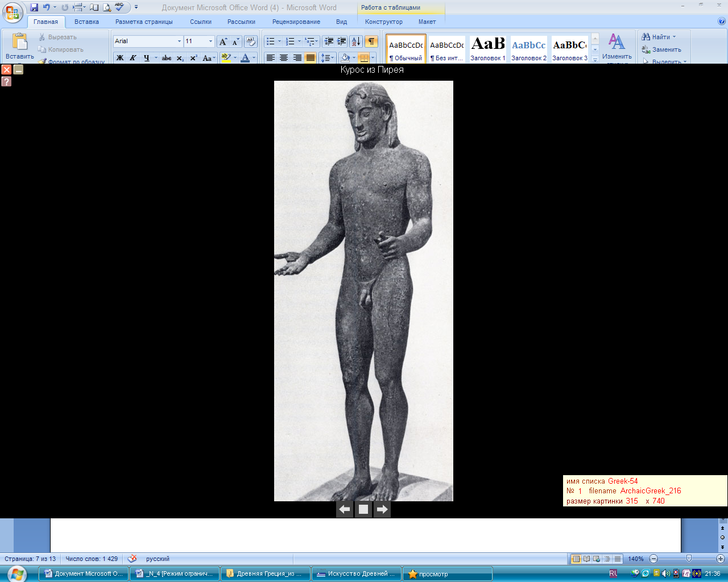Decrease font size with shrink font icon

pyautogui.click(x=235, y=41)
